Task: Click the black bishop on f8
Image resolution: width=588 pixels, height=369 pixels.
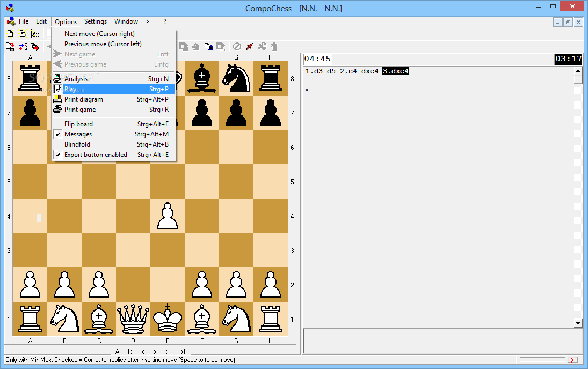Action: [x=202, y=78]
